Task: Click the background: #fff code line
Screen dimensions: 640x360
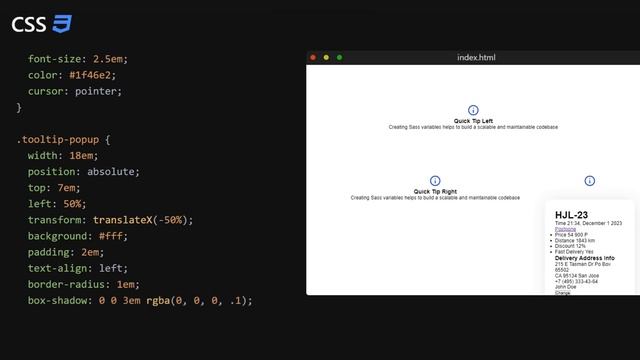Action: (x=78, y=236)
